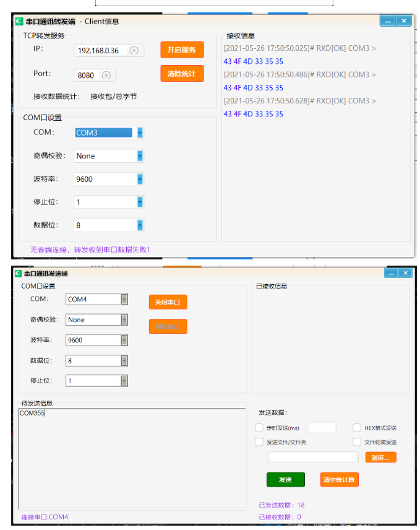Click the green app icon in the 串口通讯发送端 title bar
Screen dimensions: 420x530
coord(18,273)
